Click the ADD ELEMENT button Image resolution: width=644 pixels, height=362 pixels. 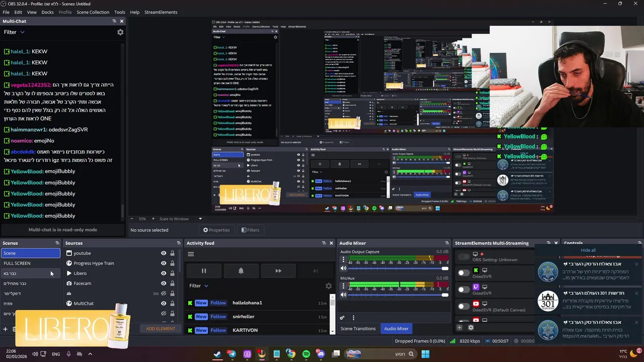[x=160, y=329]
